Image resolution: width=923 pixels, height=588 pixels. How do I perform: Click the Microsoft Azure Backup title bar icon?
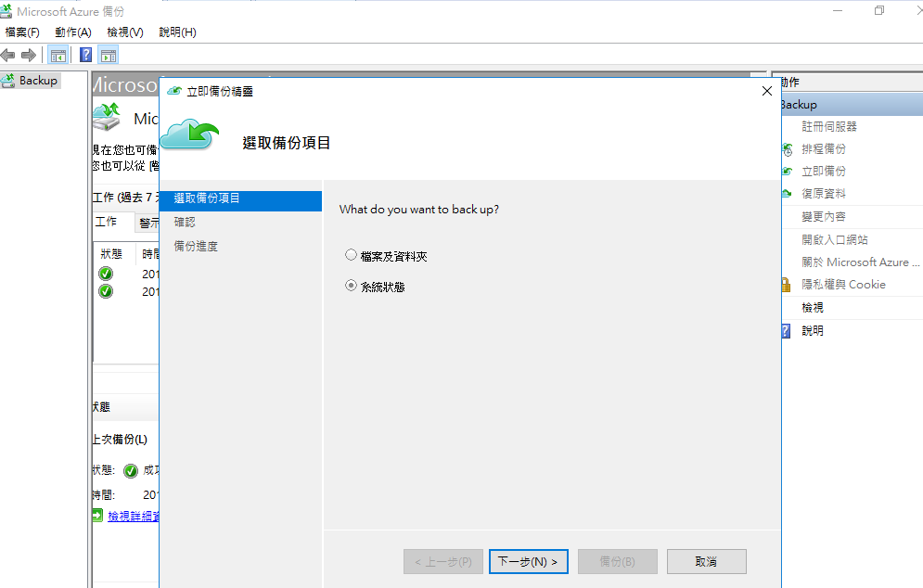6,11
